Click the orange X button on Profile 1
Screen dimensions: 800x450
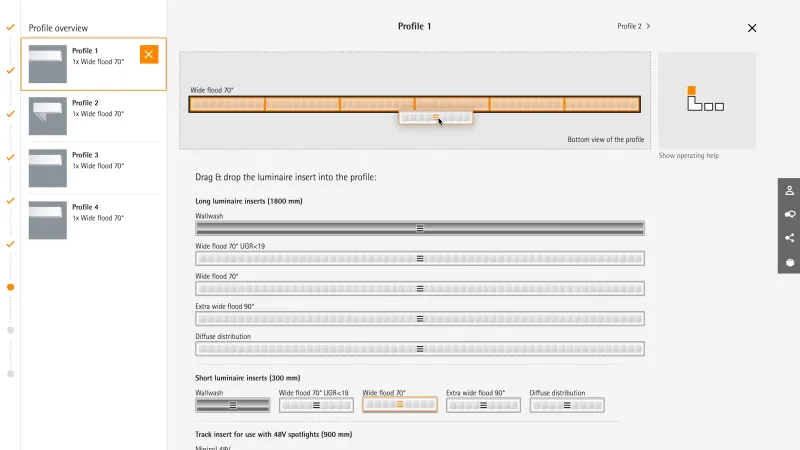click(149, 55)
